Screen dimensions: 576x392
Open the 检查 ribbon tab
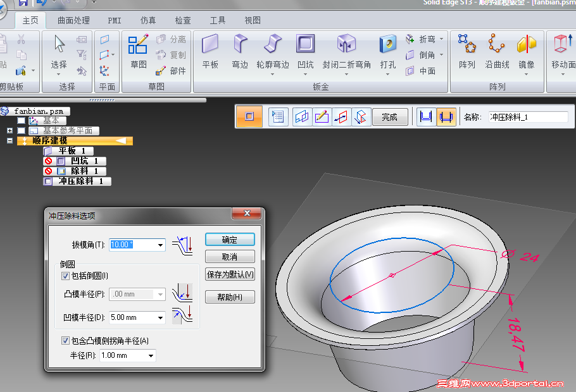[183, 21]
